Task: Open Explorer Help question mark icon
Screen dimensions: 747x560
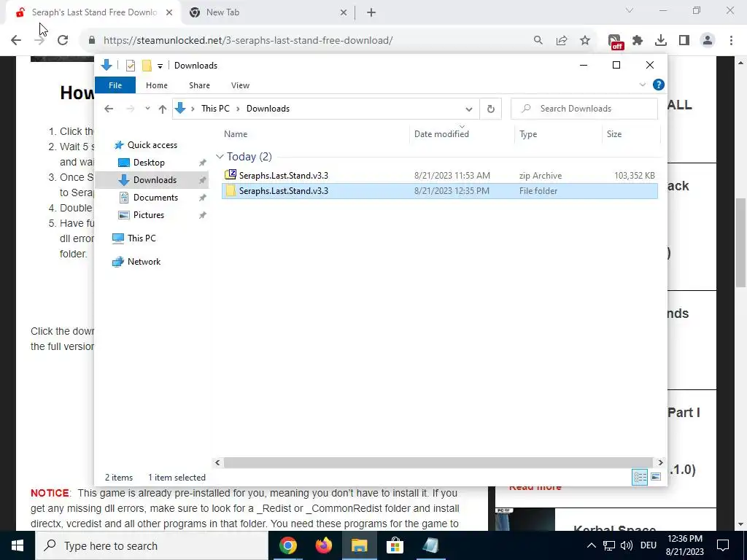Action: point(659,85)
